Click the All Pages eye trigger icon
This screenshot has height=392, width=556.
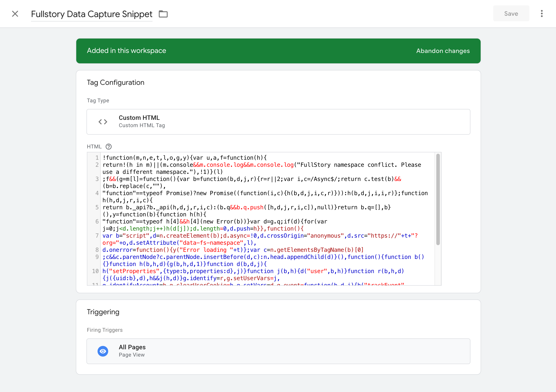(x=103, y=351)
